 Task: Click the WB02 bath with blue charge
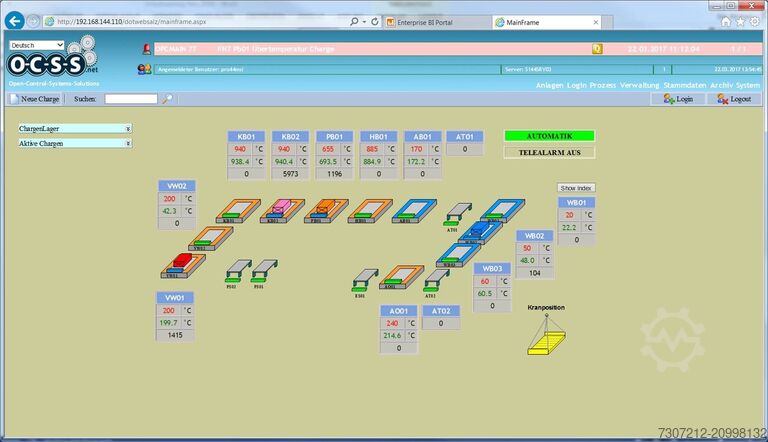pos(480,232)
